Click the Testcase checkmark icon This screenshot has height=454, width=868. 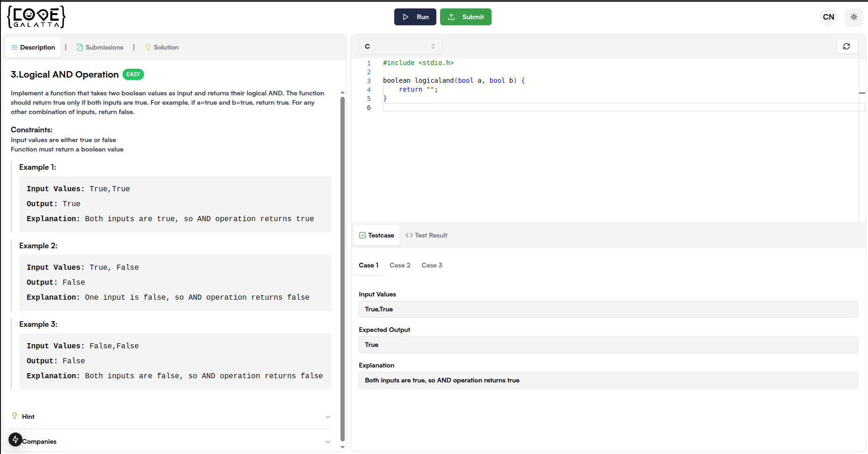362,235
